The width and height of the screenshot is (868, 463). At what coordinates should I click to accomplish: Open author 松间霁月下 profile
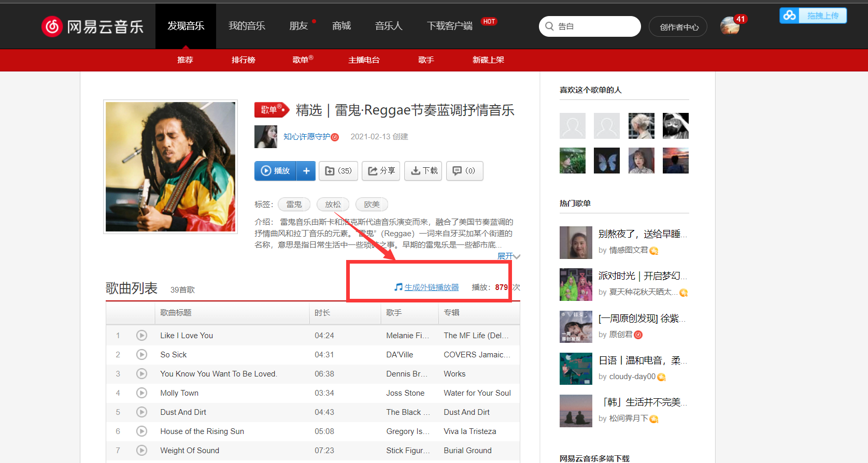tap(629, 418)
